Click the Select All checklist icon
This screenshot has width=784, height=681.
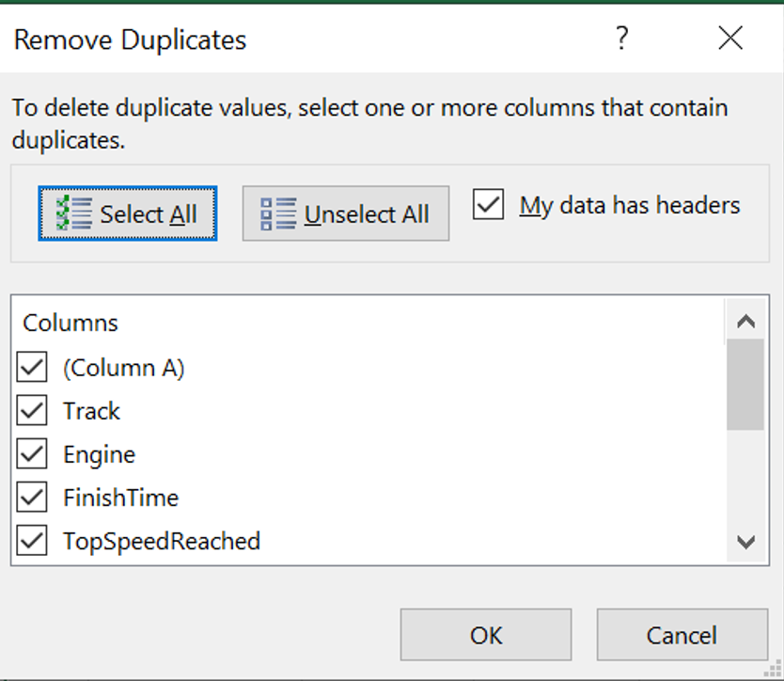(73, 214)
